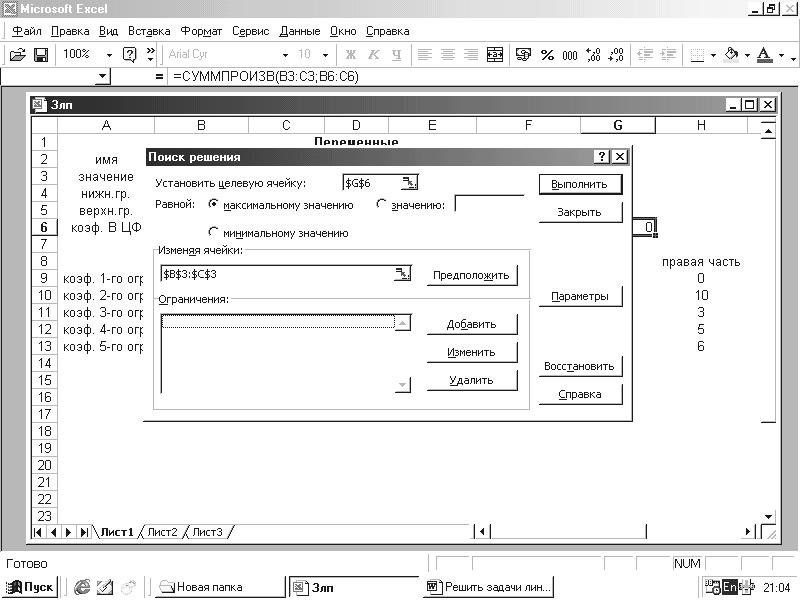Click the 'значению' value input box

(x=489, y=204)
